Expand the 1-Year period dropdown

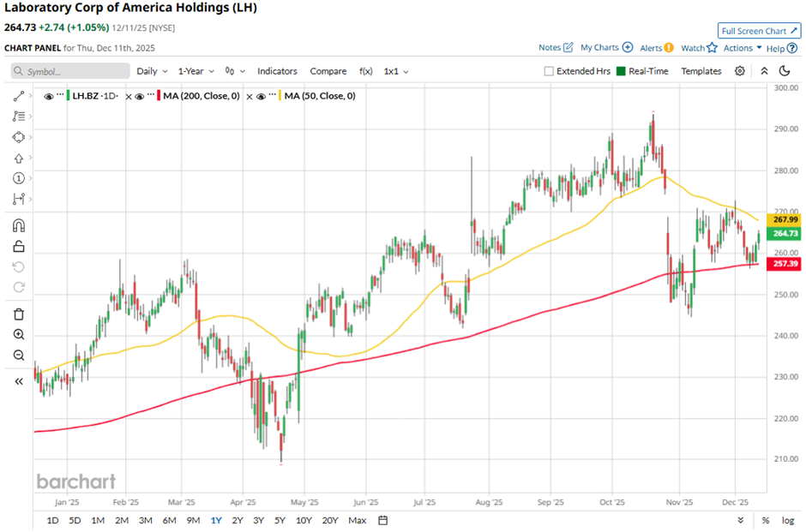195,71
